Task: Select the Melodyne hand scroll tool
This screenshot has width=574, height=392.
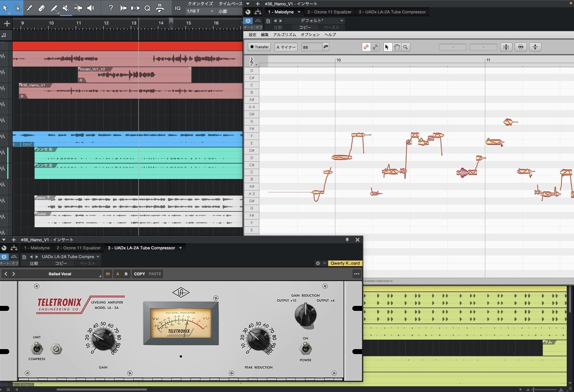Action: [397, 47]
